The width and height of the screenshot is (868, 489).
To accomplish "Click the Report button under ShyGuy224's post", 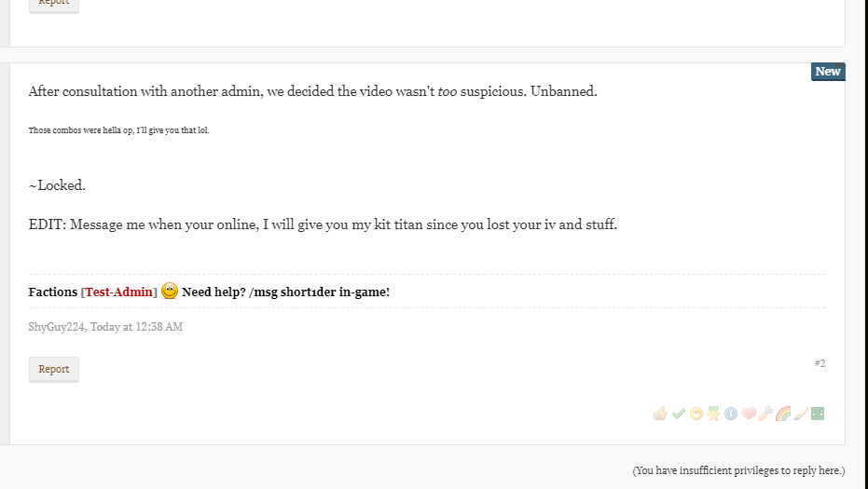I will 54,370.
